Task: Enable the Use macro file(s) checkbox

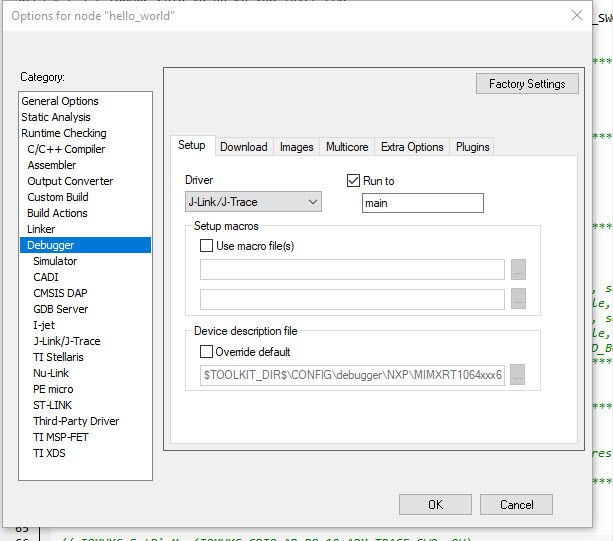Action: (206, 246)
